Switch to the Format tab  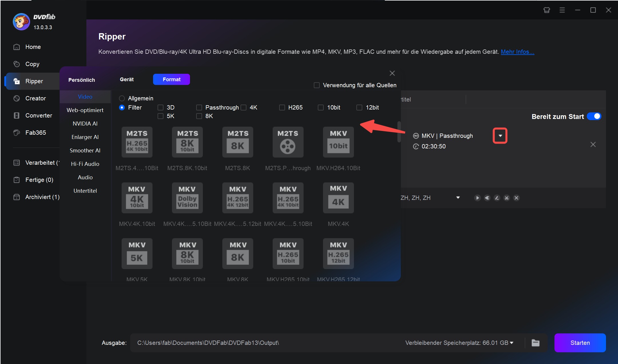[171, 79]
